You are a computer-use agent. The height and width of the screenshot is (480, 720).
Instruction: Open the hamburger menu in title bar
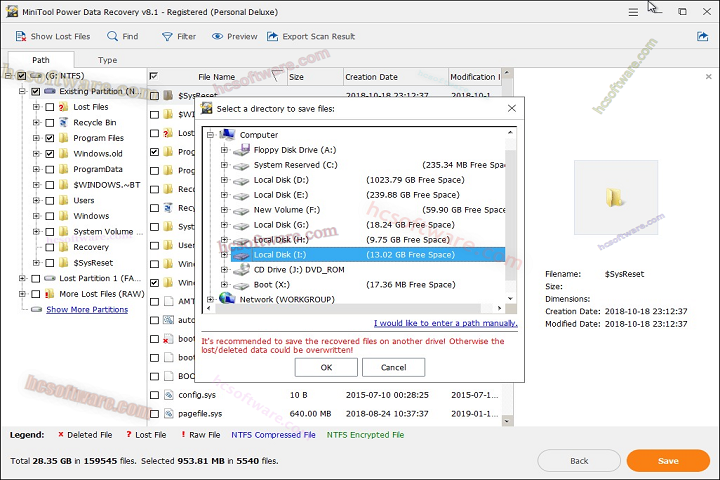633,12
